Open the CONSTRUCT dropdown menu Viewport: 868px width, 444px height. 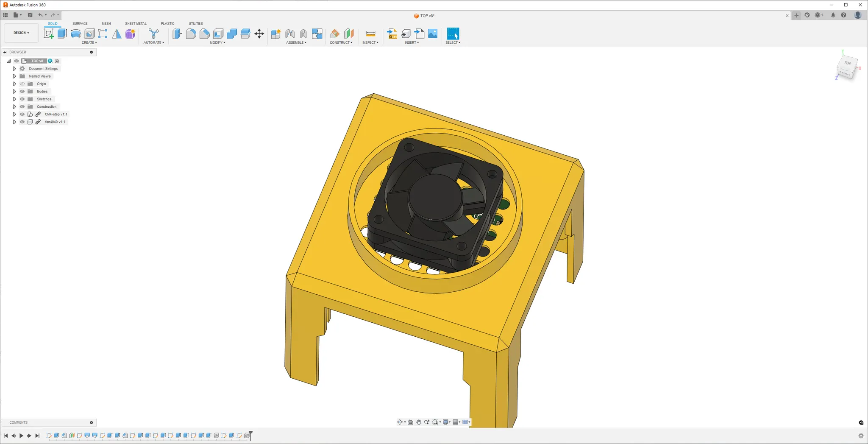tap(341, 43)
